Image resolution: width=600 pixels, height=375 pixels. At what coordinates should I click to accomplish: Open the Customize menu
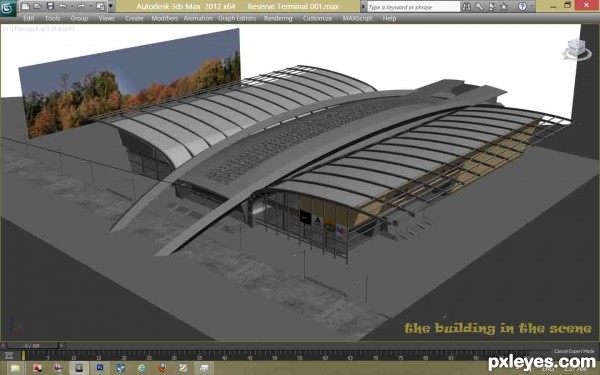(x=318, y=18)
